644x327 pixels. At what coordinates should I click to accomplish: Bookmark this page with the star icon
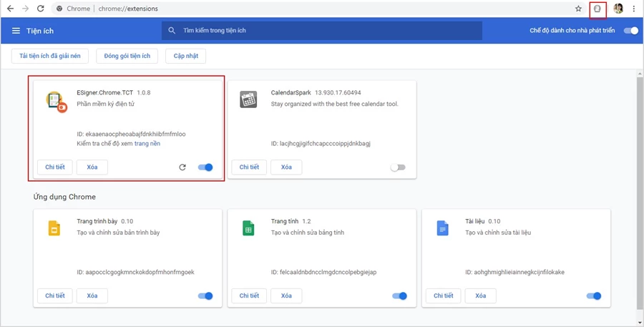pos(578,9)
